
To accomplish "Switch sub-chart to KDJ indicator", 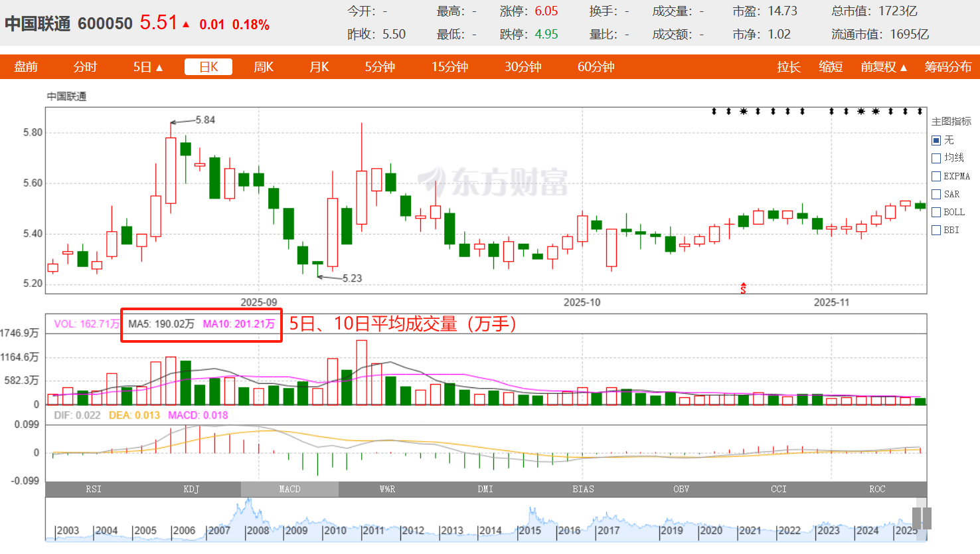I will click(x=191, y=489).
